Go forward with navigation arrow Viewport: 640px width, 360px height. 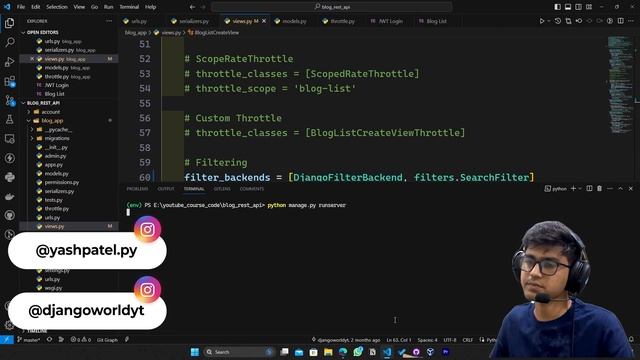coord(203,7)
